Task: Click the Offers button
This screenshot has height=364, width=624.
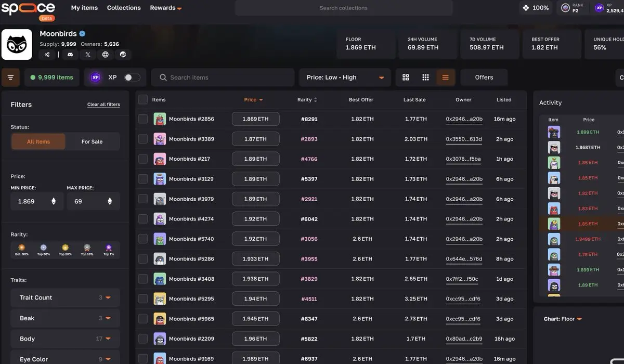Action: pos(484,77)
